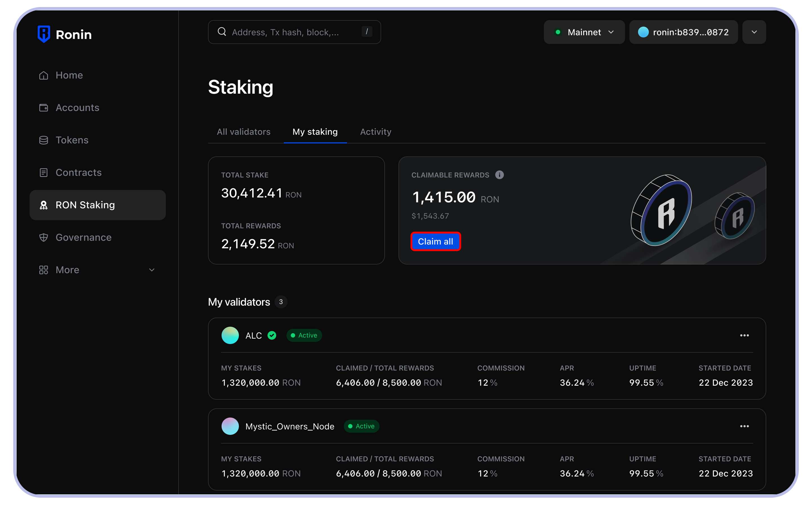Open the chevron dropdown next to wallet address
The image size is (812, 505).
click(x=754, y=32)
